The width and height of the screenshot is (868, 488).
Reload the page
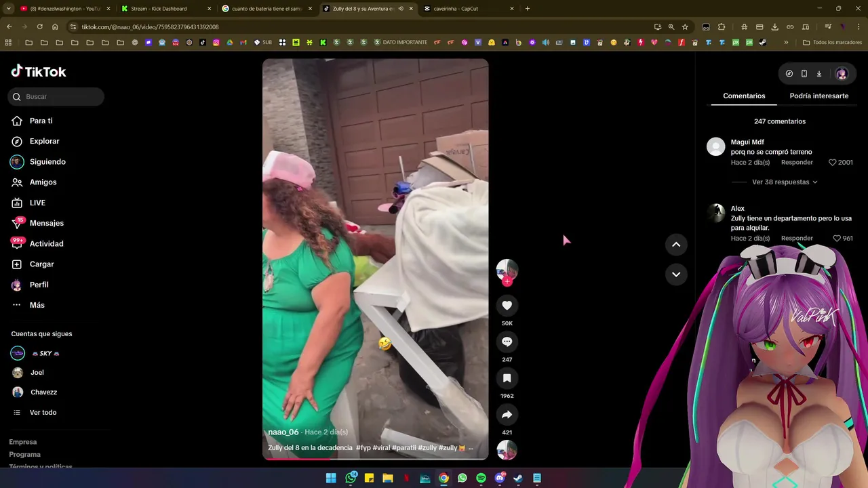39,27
